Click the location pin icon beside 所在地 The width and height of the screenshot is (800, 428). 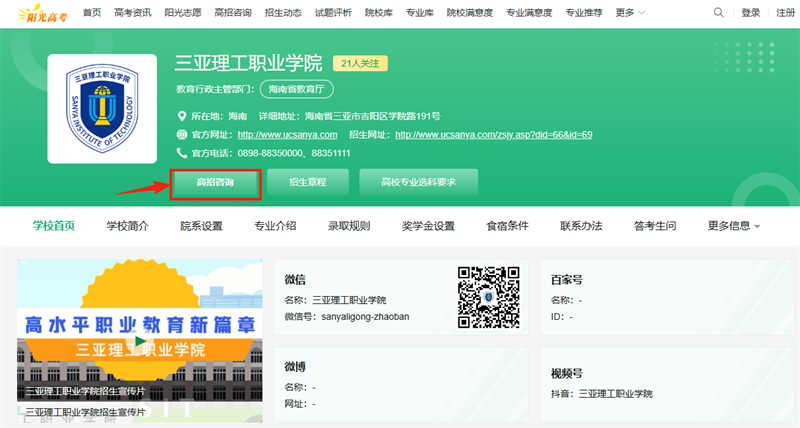click(x=182, y=116)
